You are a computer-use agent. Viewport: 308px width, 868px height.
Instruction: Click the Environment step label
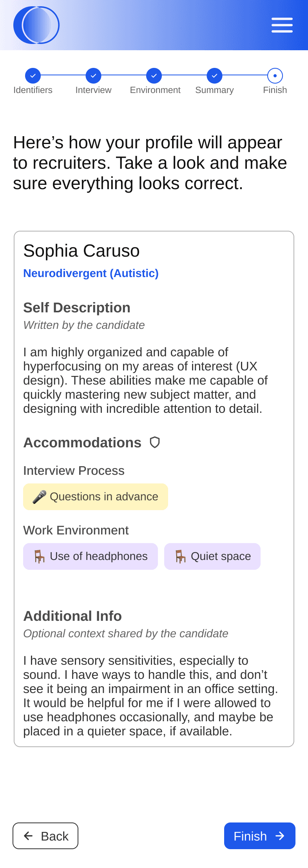(x=155, y=90)
